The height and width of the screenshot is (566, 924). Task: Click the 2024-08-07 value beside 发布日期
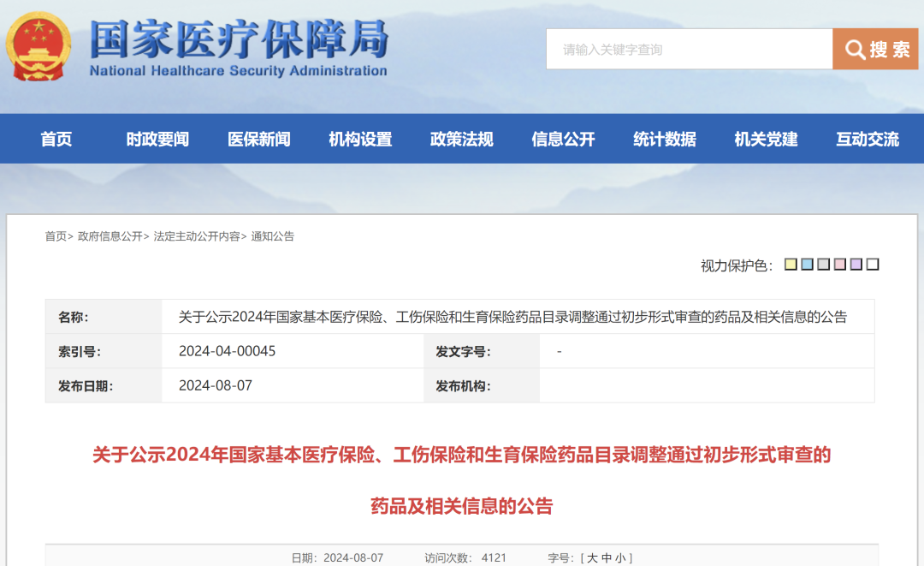point(215,385)
